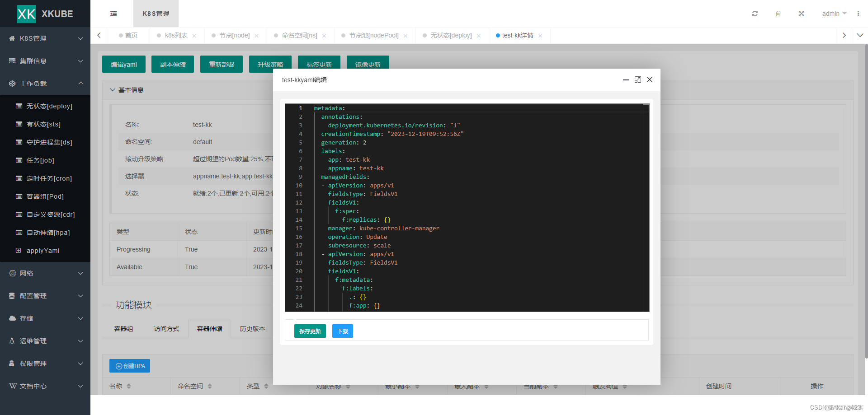Click the refresh icon in top bar

pos(755,14)
